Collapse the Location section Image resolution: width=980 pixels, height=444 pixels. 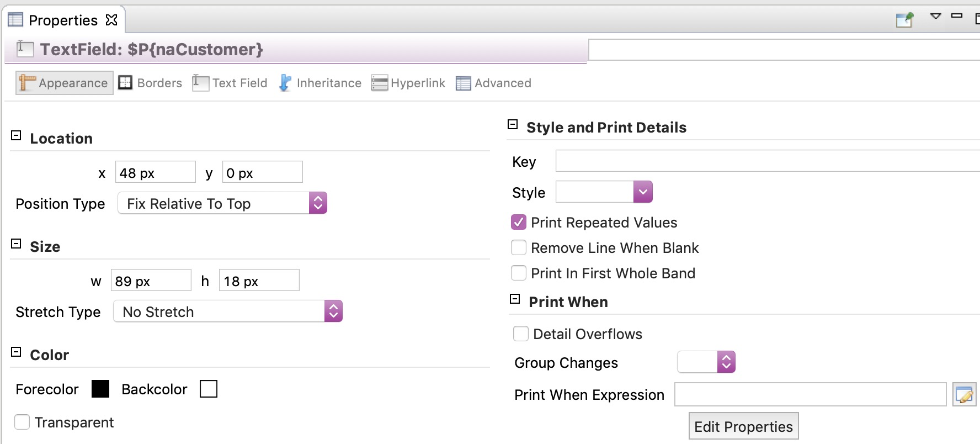(17, 136)
